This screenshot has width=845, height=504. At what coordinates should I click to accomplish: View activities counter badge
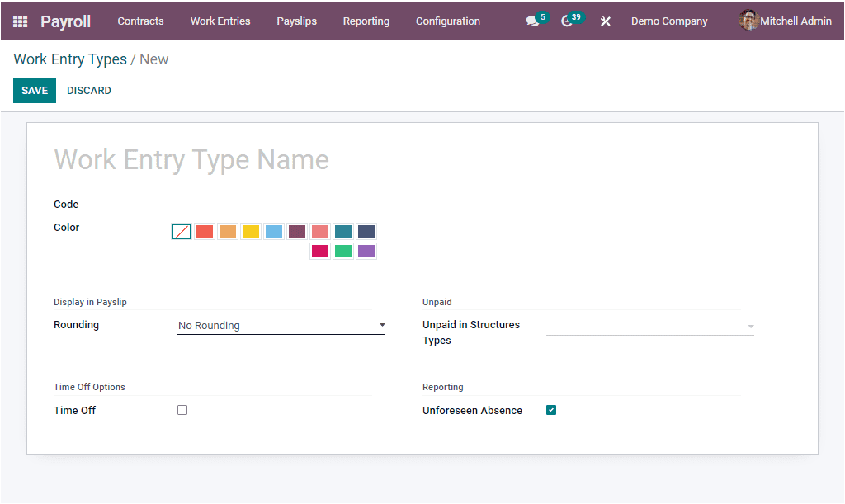coord(577,16)
